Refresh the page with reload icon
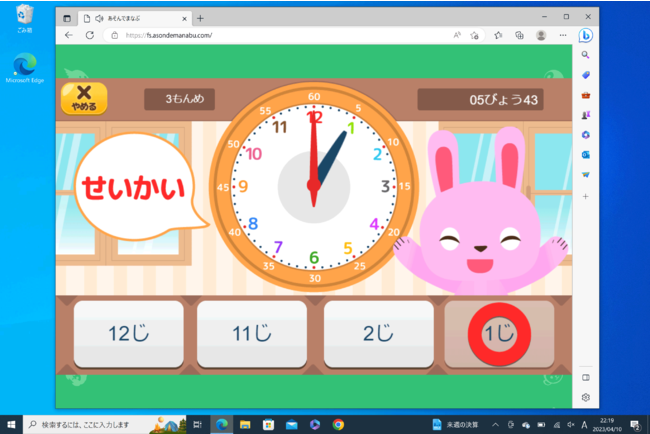650x434 pixels. (90, 35)
